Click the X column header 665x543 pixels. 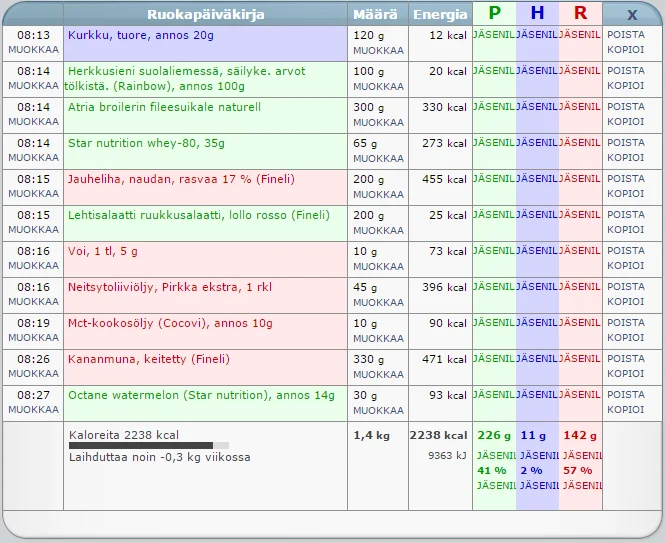coord(631,14)
